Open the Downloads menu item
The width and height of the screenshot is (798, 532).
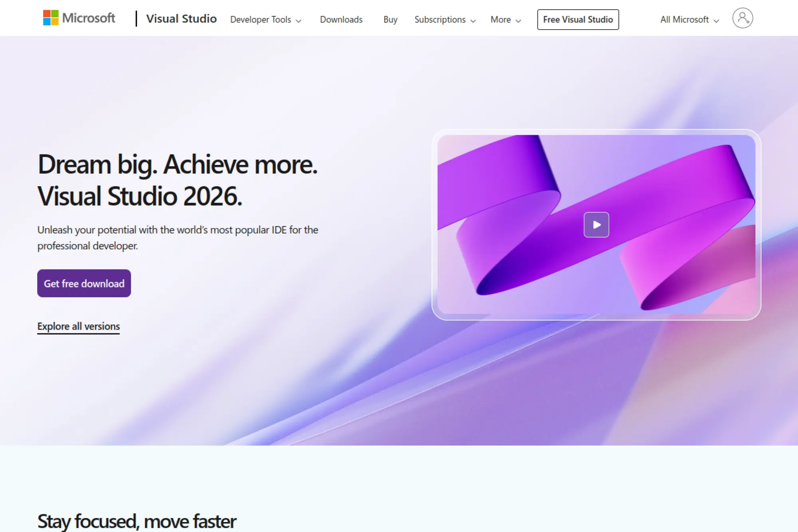(341, 20)
